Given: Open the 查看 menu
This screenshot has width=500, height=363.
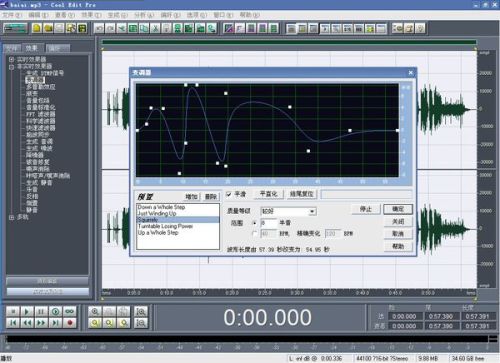Looking at the screenshot, I should point(65,15).
